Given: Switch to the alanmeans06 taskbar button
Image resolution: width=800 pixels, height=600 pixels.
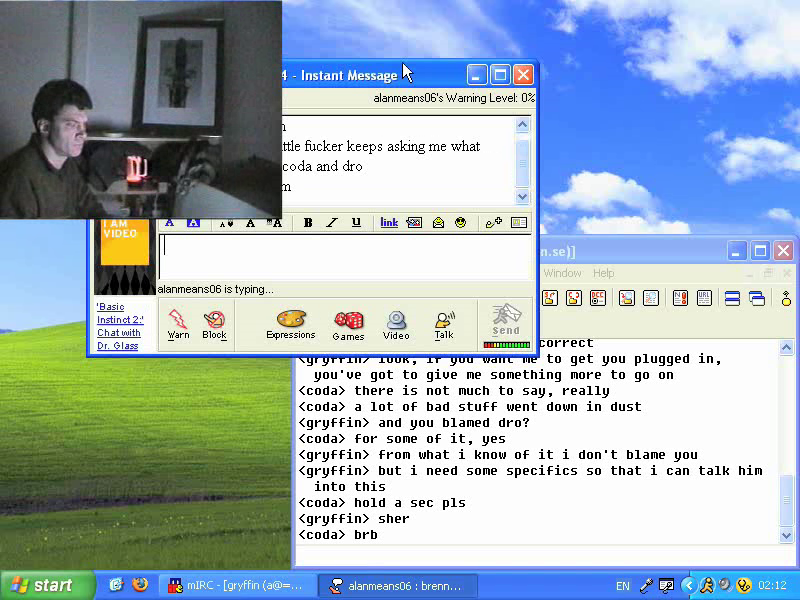Looking at the screenshot, I should coord(397,586).
